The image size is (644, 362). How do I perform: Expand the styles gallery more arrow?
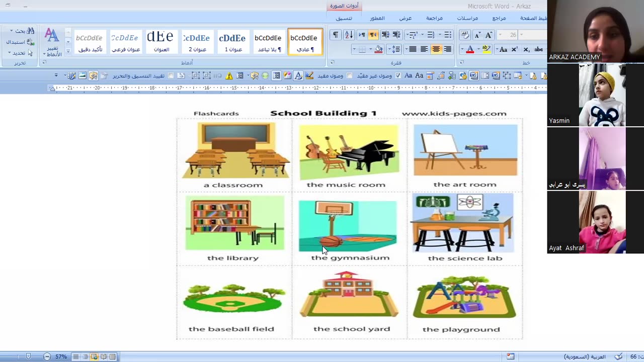[x=68, y=51]
